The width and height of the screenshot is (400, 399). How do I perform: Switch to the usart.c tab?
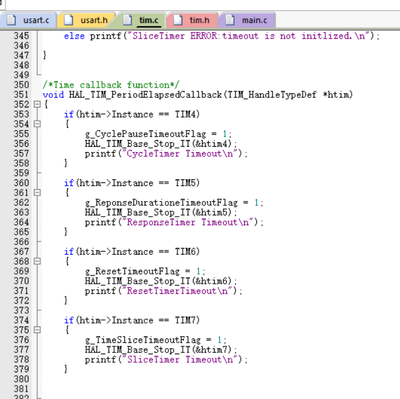[28, 20]
